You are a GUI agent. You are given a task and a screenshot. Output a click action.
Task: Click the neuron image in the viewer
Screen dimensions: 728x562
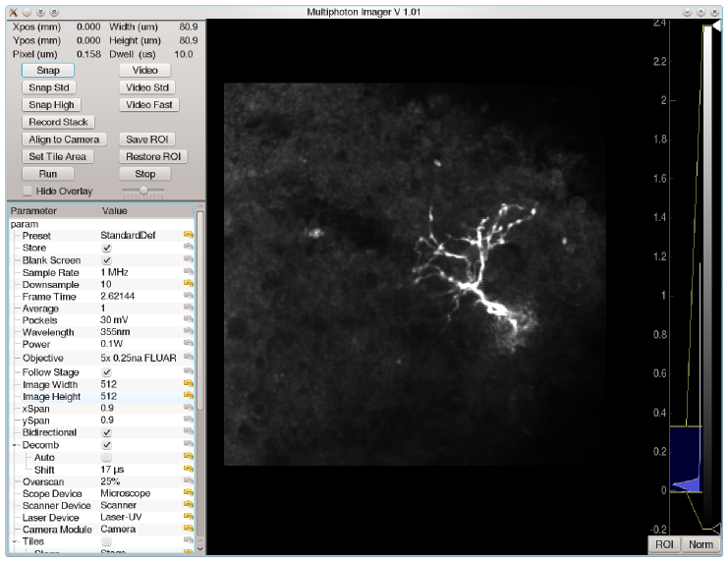tap(415, 274)
